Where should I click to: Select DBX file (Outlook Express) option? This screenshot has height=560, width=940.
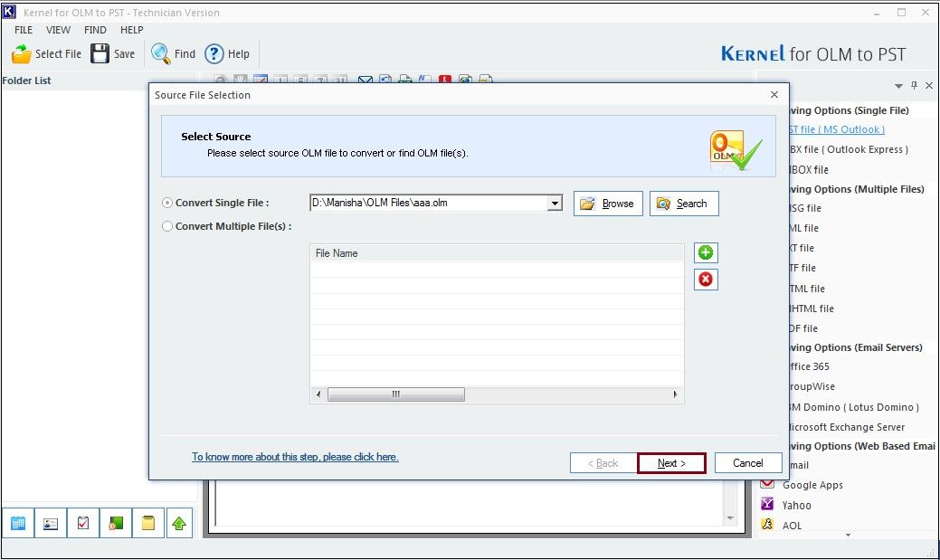click(x=849, y=149)
